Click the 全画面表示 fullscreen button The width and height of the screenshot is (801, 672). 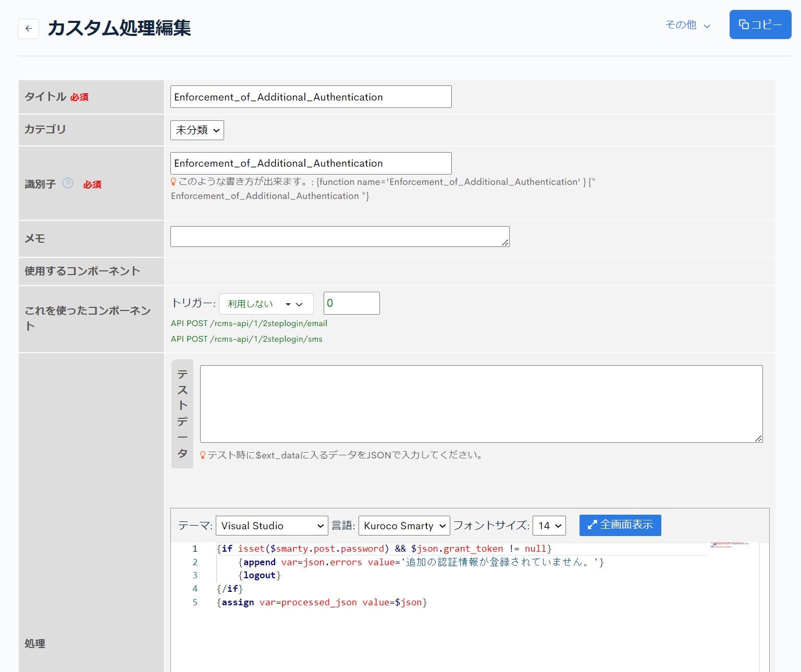tap(620, 525)
